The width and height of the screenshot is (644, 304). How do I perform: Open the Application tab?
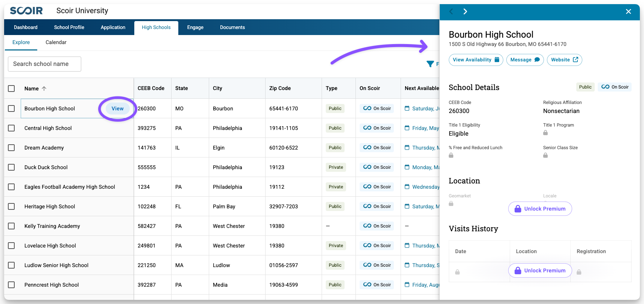coord(113,27)
